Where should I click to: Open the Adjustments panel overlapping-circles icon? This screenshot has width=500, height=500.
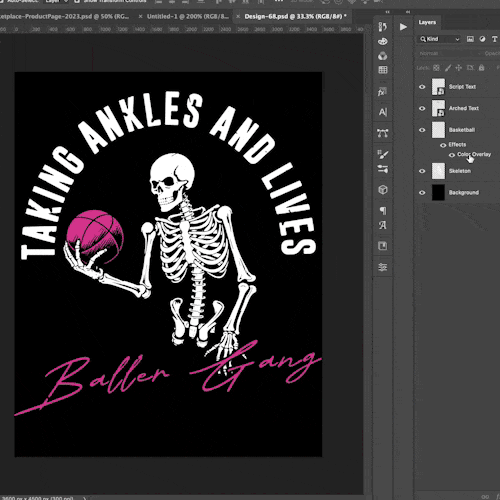tap(383, 56)
